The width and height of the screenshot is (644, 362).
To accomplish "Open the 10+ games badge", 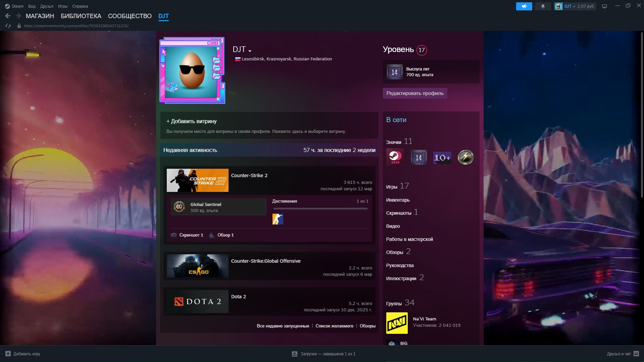I will pos(442,157).
